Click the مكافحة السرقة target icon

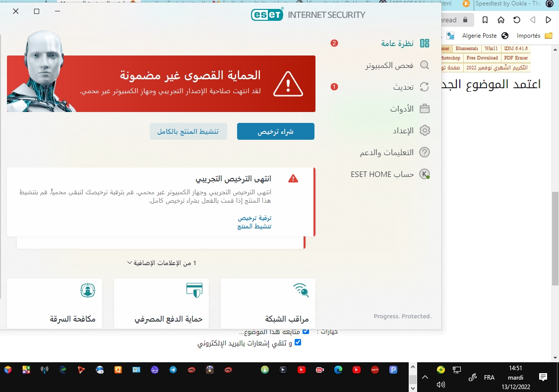tap(88, 290)
